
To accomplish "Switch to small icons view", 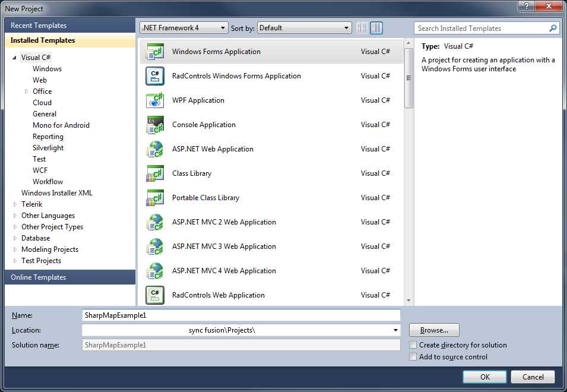I will pos(361,28).
